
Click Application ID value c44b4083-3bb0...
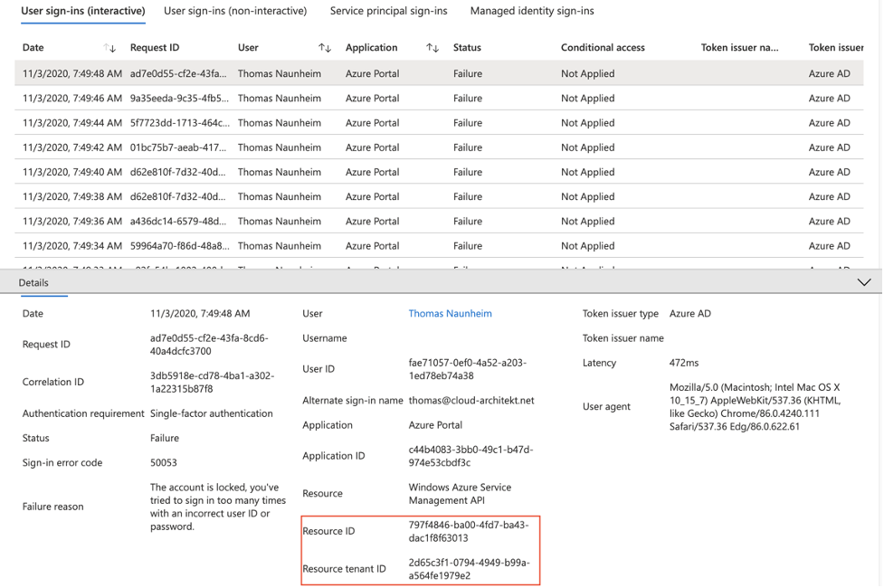click(x=471, y=456)
